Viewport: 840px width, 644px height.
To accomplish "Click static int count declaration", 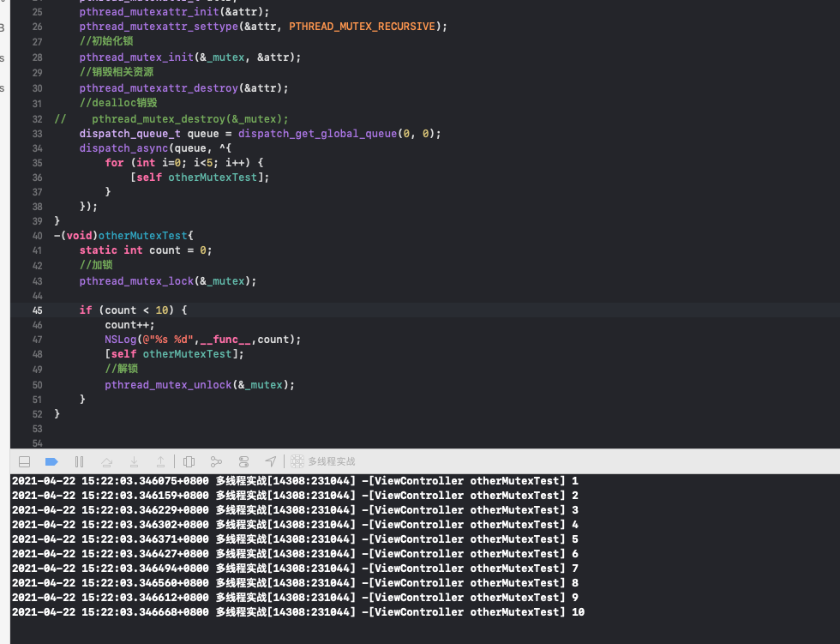I will [x=145, y=250].
